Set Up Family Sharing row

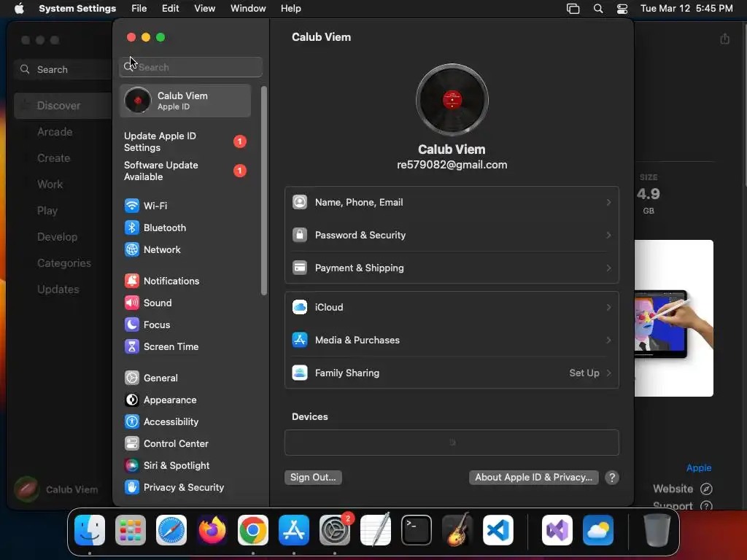pyautogui.click(x=452, y=373)
